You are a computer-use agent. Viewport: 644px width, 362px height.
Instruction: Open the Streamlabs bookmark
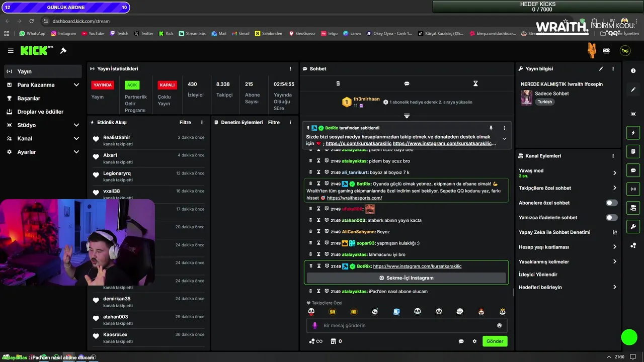click(x=192, y=34)
